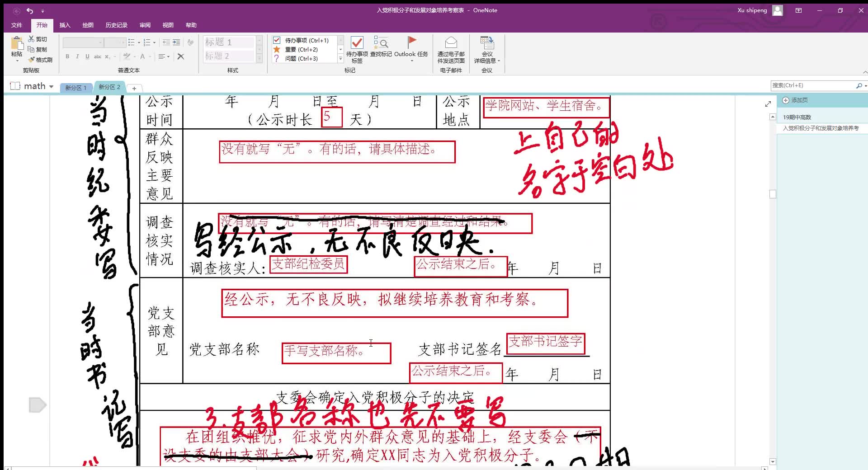Open the search scope dropdown arrow
Viewport: 868px width, 470px height.
(x=865, y=85)
